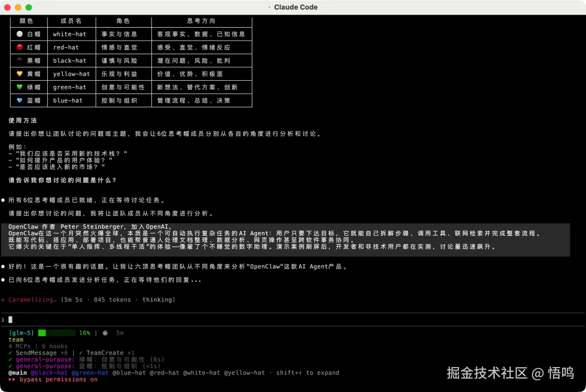Click the red spinner icon before Caramelizing
This screenshot has height=392, width=586.
[3, 300]
